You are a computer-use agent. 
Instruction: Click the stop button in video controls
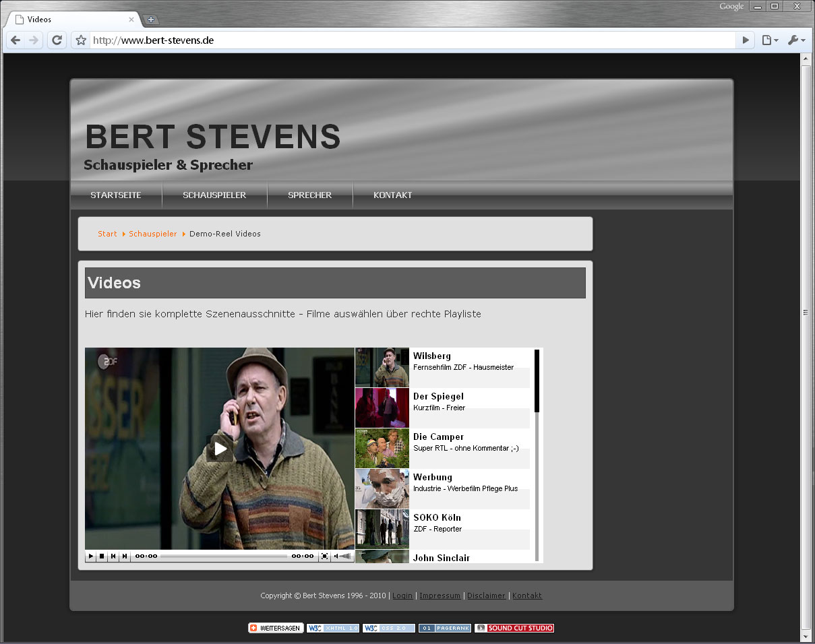(102, 556)
